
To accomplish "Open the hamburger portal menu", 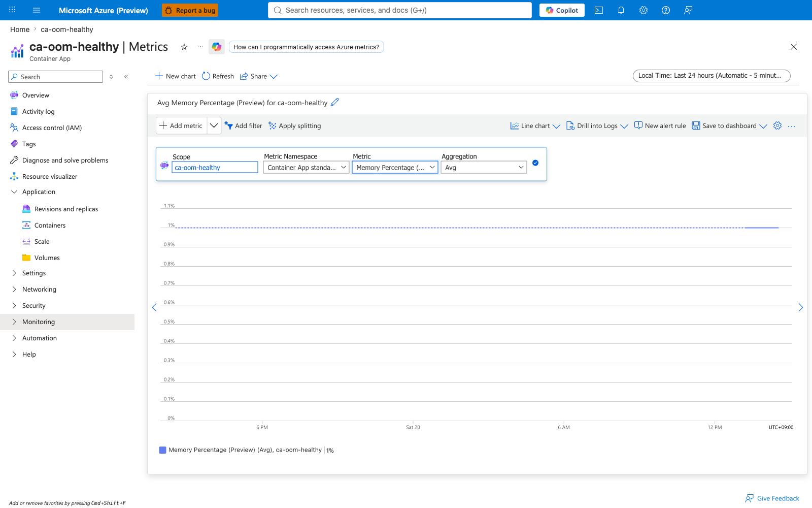I will coord(37,10).
